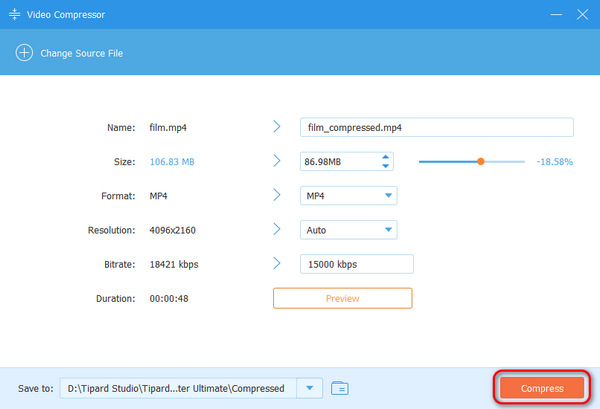Click the 18421 kbps bitrate value
600x409 pixels.
(x=174, y=264)
